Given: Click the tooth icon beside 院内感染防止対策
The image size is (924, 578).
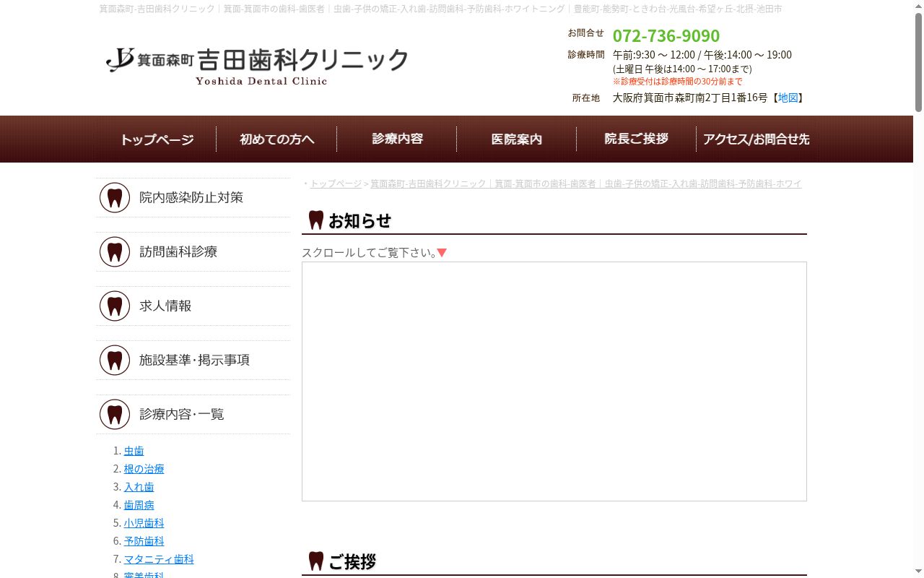Looking at the screenshot, I should pyautogui.click(x=115, y=198).
